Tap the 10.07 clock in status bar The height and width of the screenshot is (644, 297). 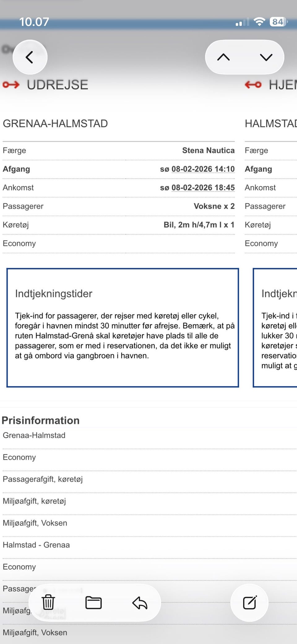[34, 22]
